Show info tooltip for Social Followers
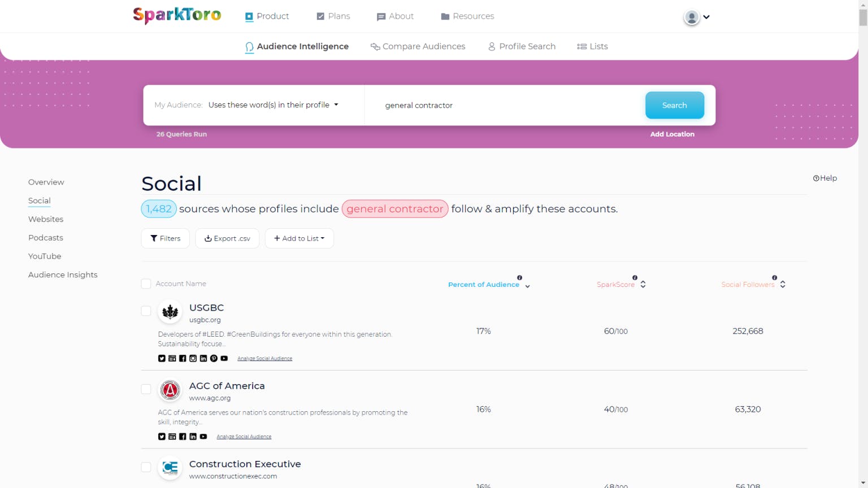 tap(775, 277)
